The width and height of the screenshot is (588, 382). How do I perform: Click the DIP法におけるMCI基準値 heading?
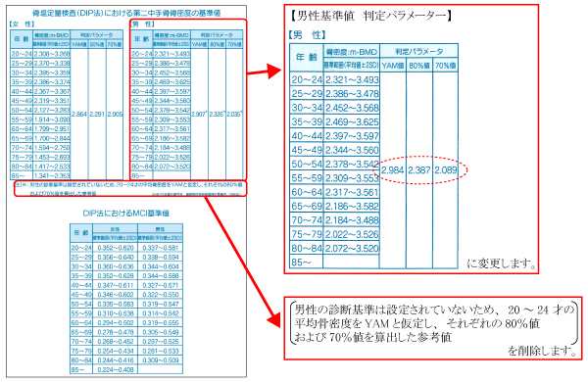(126, 213)
